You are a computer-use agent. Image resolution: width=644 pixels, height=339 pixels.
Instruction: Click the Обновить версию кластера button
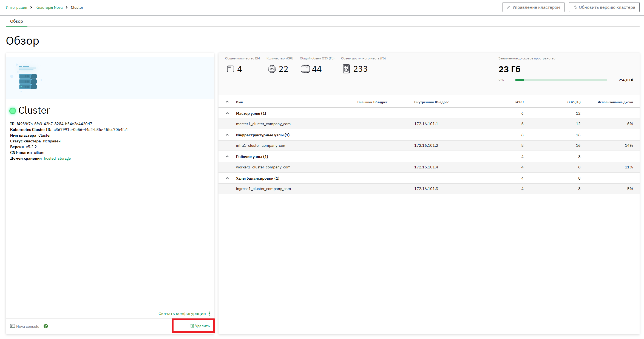click(604, 7)
